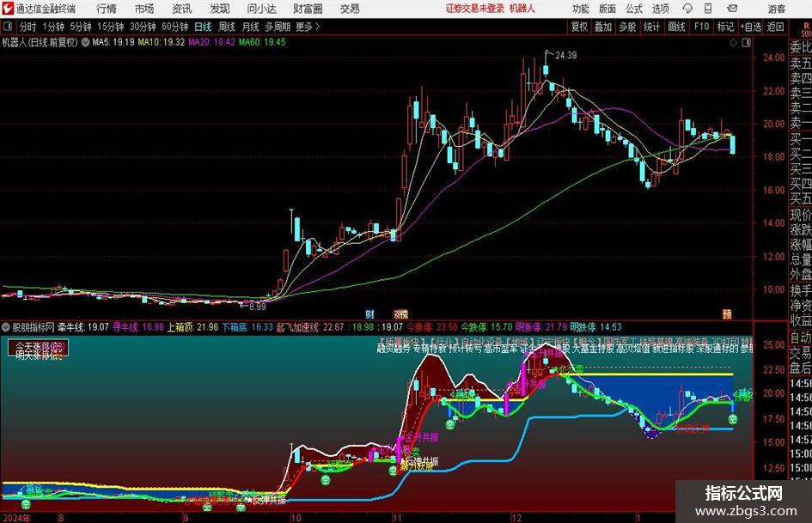Open the 版面 menu
Image resolution: width=812 pixels, height=523 pixels.
[607, 9]
